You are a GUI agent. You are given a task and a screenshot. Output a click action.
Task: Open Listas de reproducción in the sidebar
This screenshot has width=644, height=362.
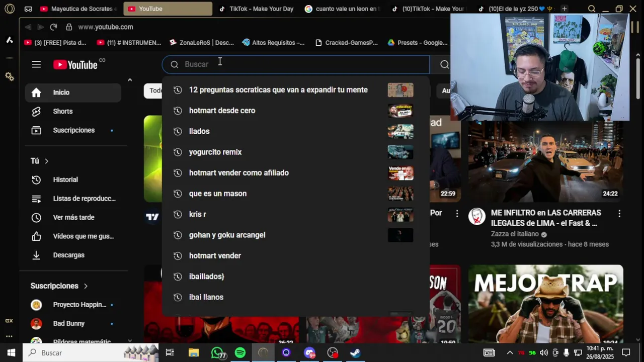pos(73,199)
